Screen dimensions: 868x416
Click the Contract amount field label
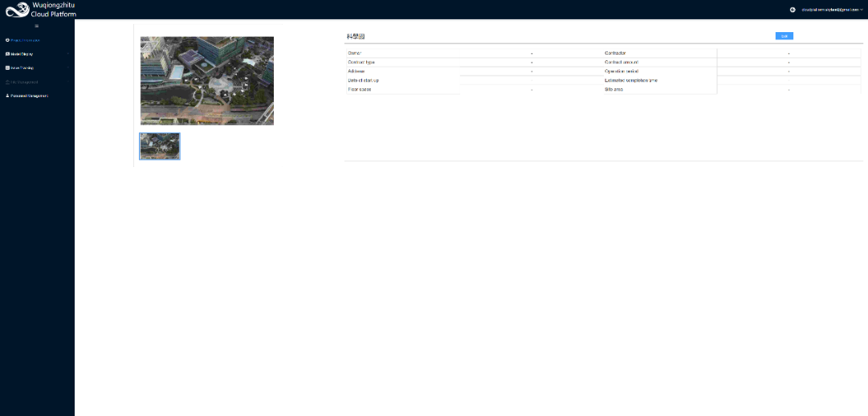pos(621,62)
